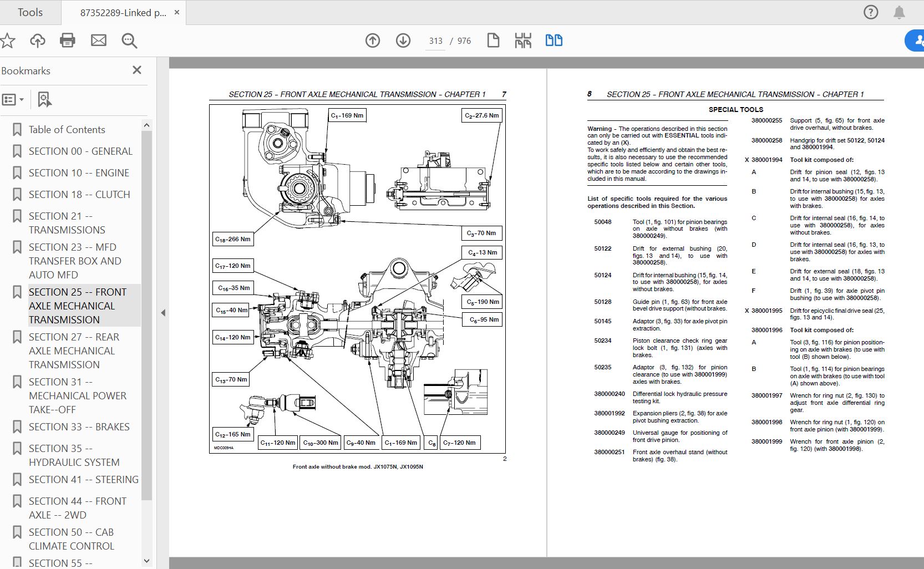
Task: Open the find text magnifier tool
Action: click(x=129, y=40)
